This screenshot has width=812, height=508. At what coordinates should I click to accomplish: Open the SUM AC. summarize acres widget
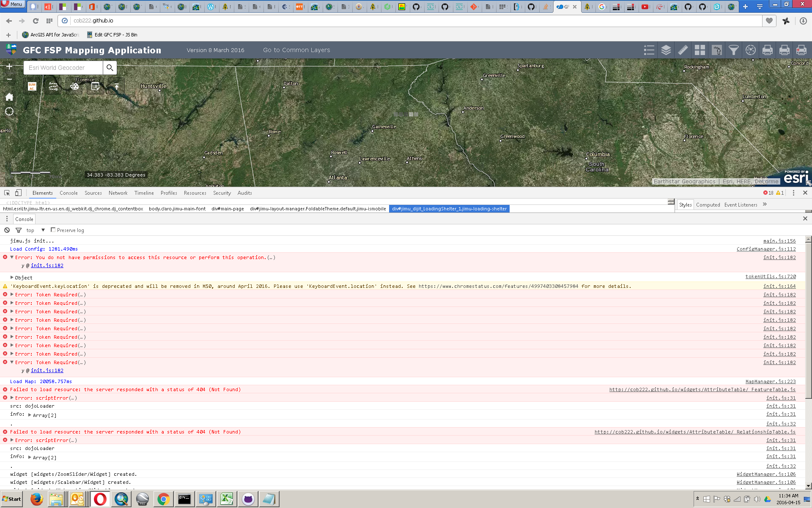[x=32, y=86]
